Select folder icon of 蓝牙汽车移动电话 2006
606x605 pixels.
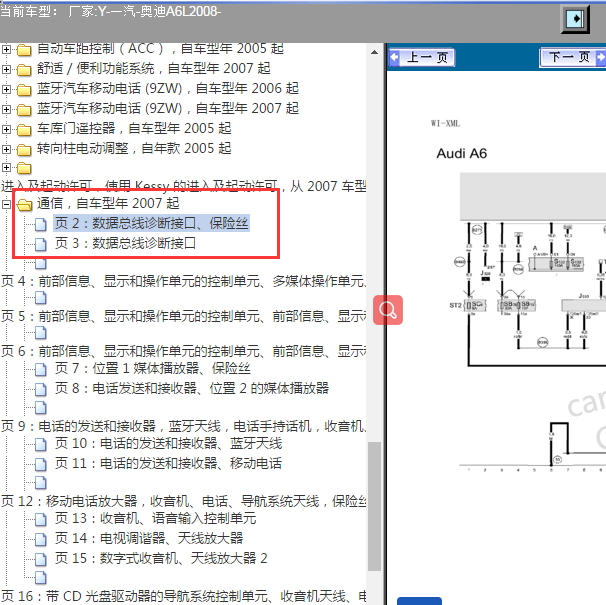tap(24, 90)
